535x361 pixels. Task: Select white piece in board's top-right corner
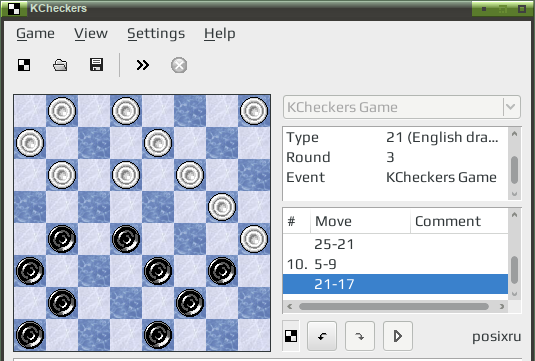pos(254,111)
